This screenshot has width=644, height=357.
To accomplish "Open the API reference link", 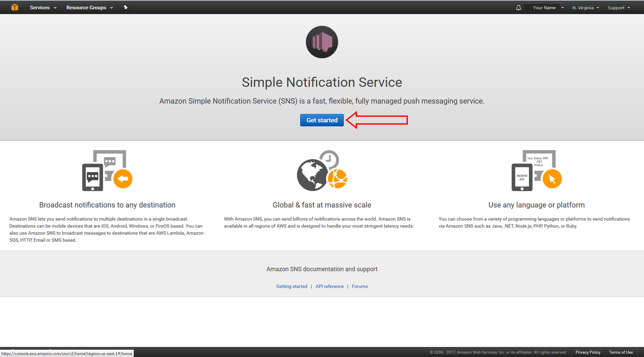I will click(x=329, y=286).
